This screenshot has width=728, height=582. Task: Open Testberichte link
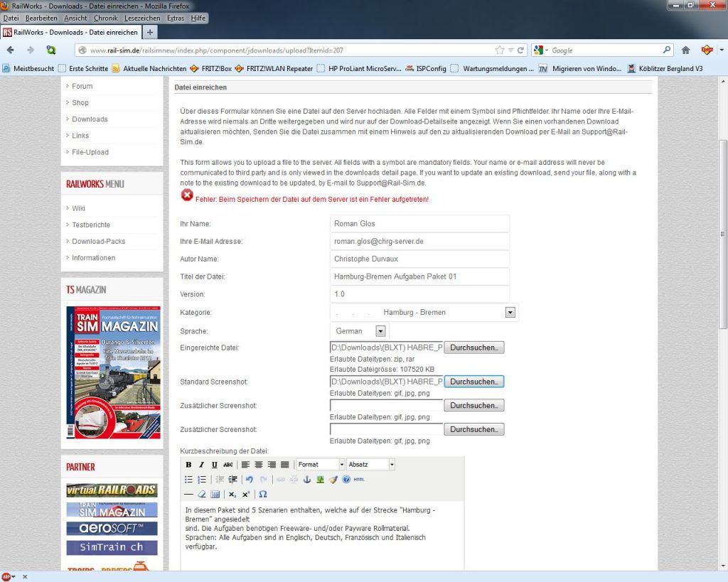click(91, 225)
